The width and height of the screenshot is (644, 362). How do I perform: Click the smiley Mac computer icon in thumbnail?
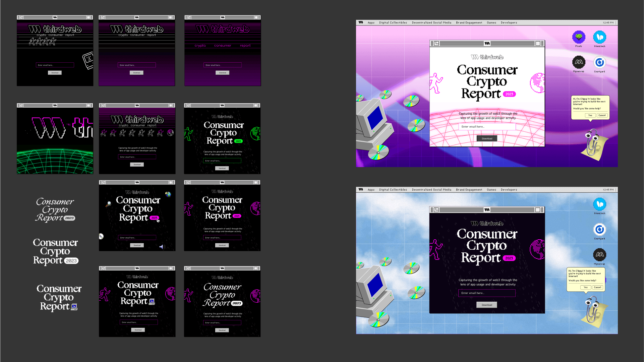pos(88,60)
